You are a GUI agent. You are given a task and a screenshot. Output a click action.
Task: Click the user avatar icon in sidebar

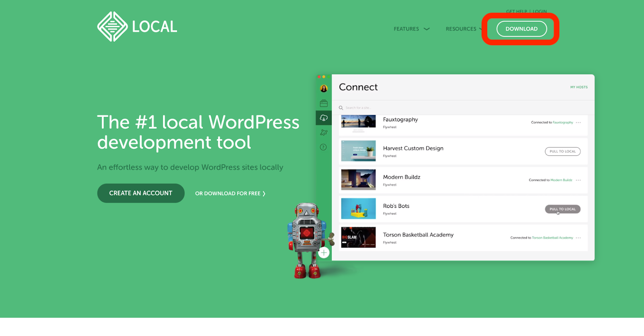pyautogui.click(x=324, y=88)
